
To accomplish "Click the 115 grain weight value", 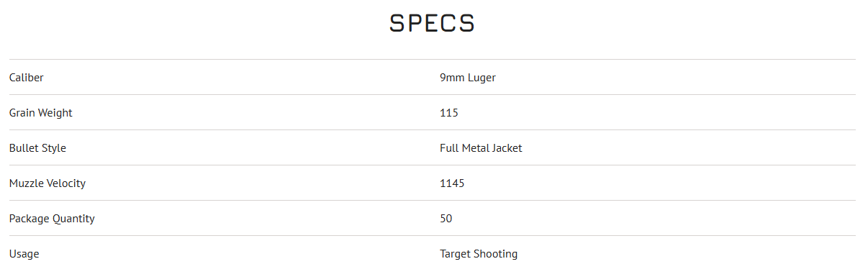I will pyautogui.click(x=449, y=112).
